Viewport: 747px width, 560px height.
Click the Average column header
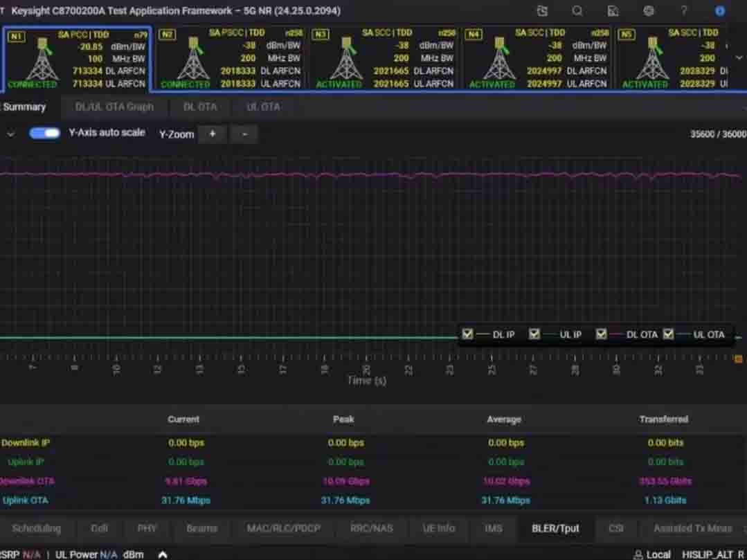point(504,419)
